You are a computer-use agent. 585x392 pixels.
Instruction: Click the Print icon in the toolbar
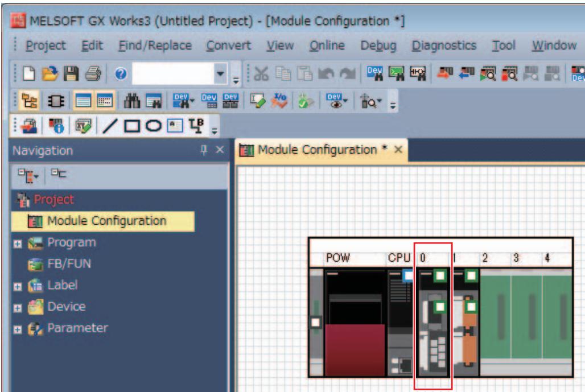point(93,73)
